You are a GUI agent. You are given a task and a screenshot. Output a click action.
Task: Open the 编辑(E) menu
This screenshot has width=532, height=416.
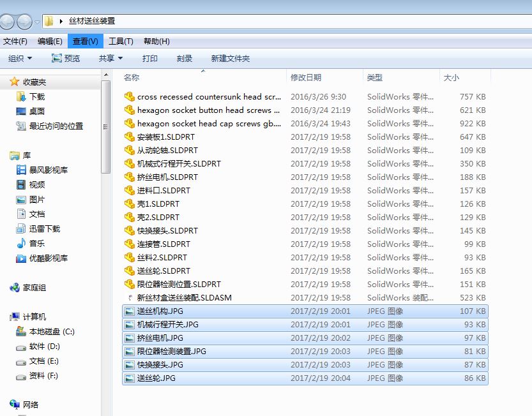[50, 41]
